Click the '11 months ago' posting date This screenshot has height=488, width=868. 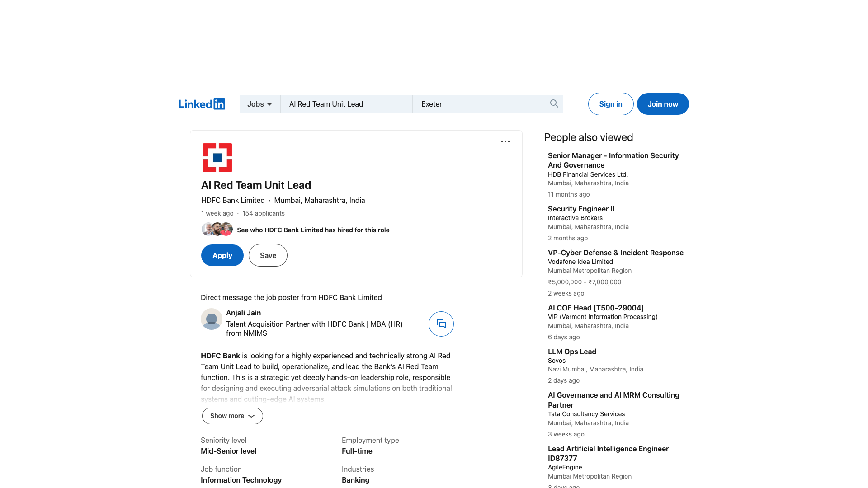click(569, 194)
